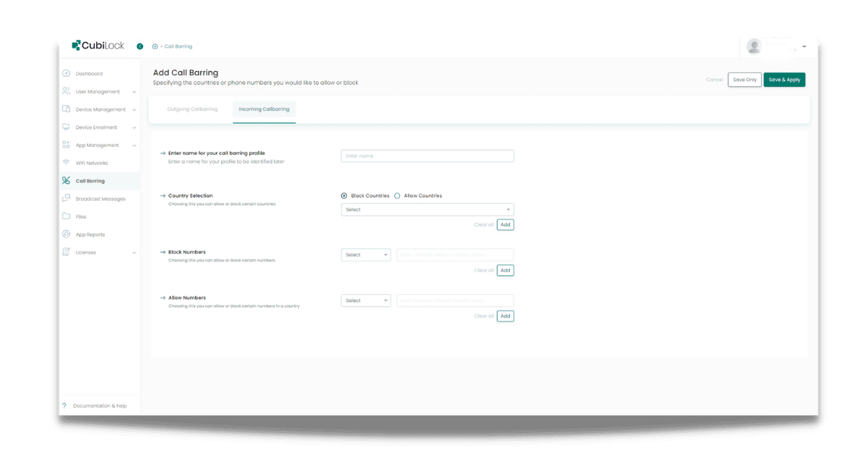Open the country Select dropdown
The height and width of the screenshot is (454, 868).
pyautogui.click(x=427, y=210)
